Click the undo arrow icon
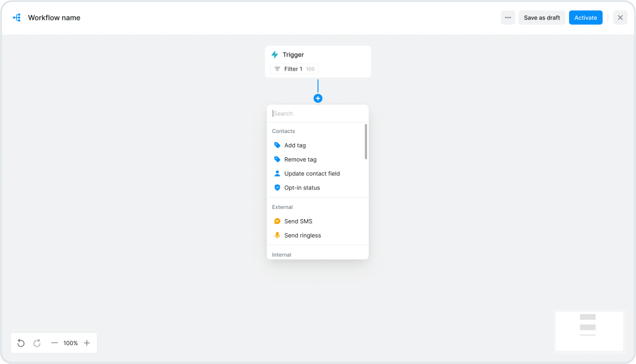The width and height of the screenshot is (636, 364). (20, 343)
